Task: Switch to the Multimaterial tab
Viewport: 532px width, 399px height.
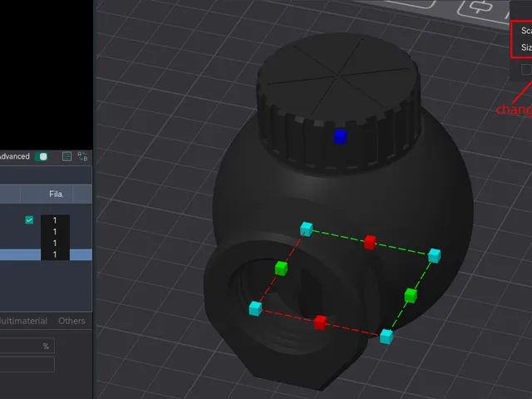Action: click(x=23, y=321)
